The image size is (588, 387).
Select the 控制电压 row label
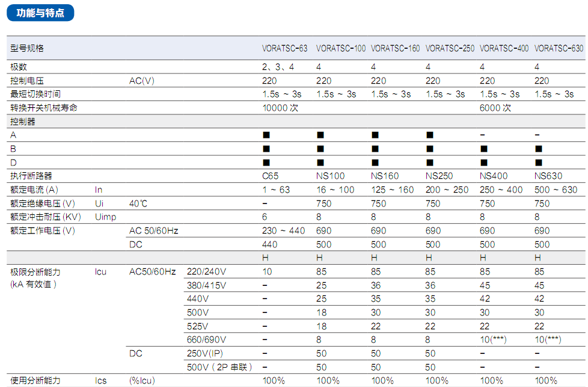(27, 81)
